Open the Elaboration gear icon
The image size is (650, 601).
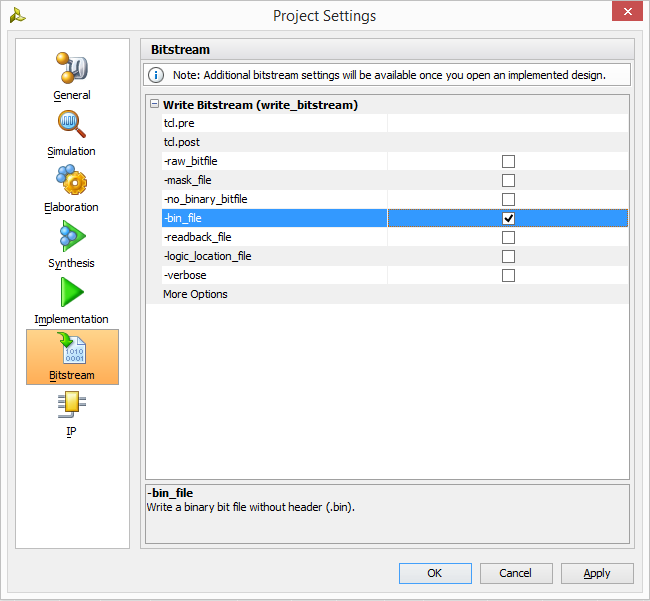pos(72,179)
